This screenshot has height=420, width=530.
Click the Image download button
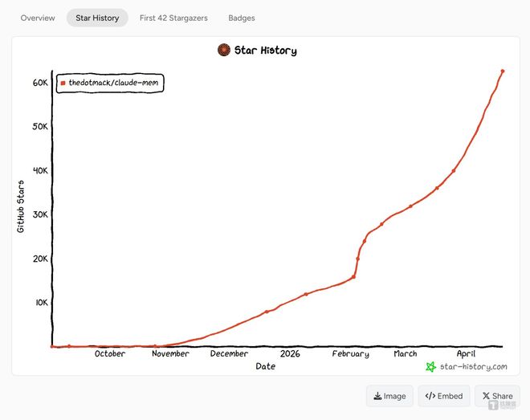[389, 396]
